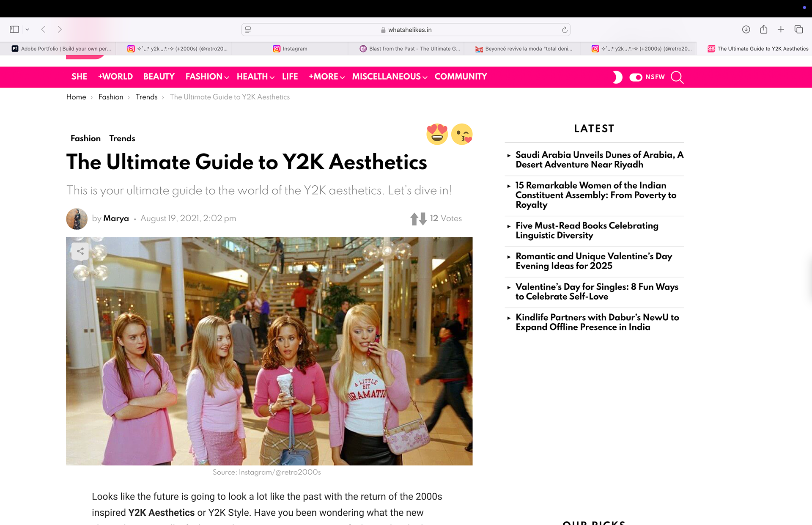Expand the +MORE dropdown menu
The image size is (812, 525).
326,77
